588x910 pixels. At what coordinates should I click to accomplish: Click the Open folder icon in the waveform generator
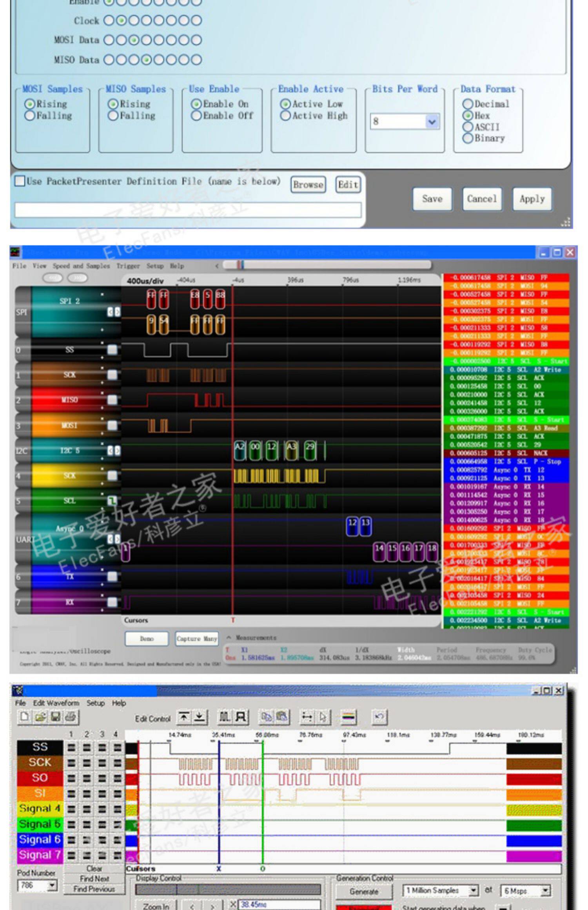(40, 717)
